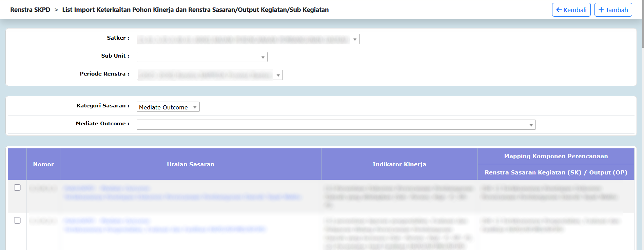Viewport: 644px width, 250px height.
Task: Open the Satker dropdown
Action: [x=248, y=39]
